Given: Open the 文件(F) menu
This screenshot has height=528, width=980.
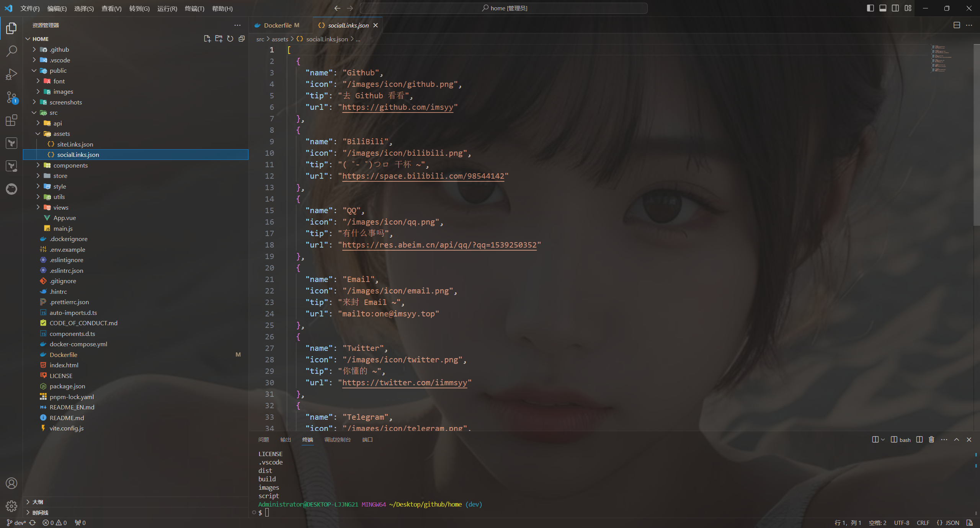Looking at the screenshot, I should click(30, 8).
